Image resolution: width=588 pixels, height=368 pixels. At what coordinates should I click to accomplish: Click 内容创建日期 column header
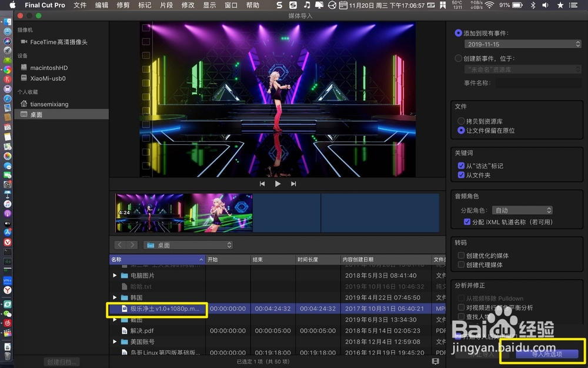click(386, 260)
